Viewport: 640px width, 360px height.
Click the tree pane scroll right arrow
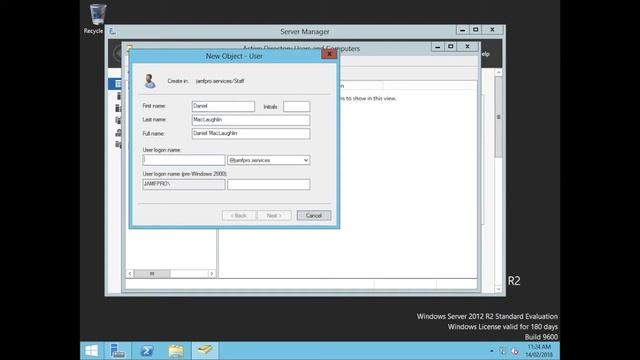(212, 273)
